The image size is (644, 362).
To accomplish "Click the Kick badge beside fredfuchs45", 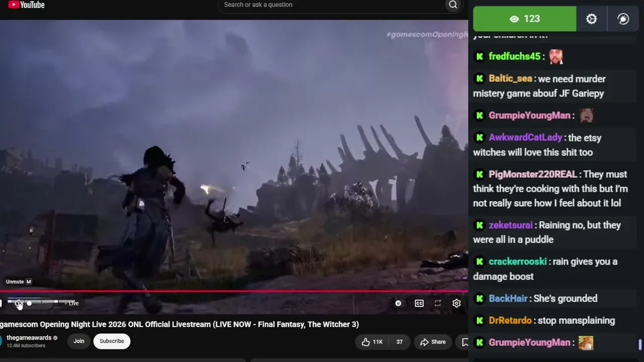I will coord(479,56).
